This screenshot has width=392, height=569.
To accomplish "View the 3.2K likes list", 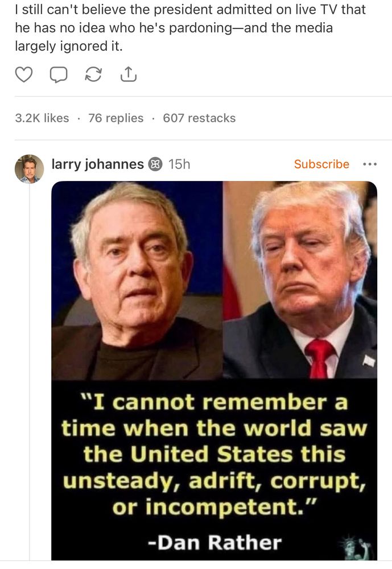I will click(42, 118).
